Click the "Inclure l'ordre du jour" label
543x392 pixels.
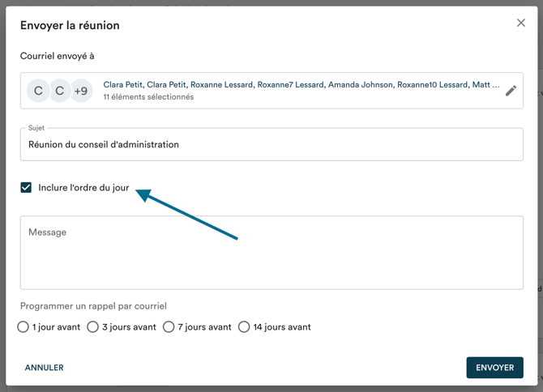(83, 187)
